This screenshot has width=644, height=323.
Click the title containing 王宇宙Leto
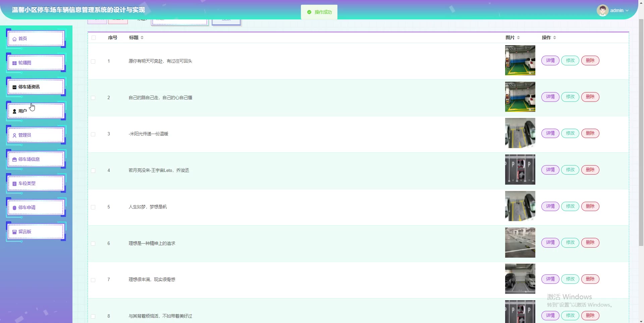coord(159,171)
